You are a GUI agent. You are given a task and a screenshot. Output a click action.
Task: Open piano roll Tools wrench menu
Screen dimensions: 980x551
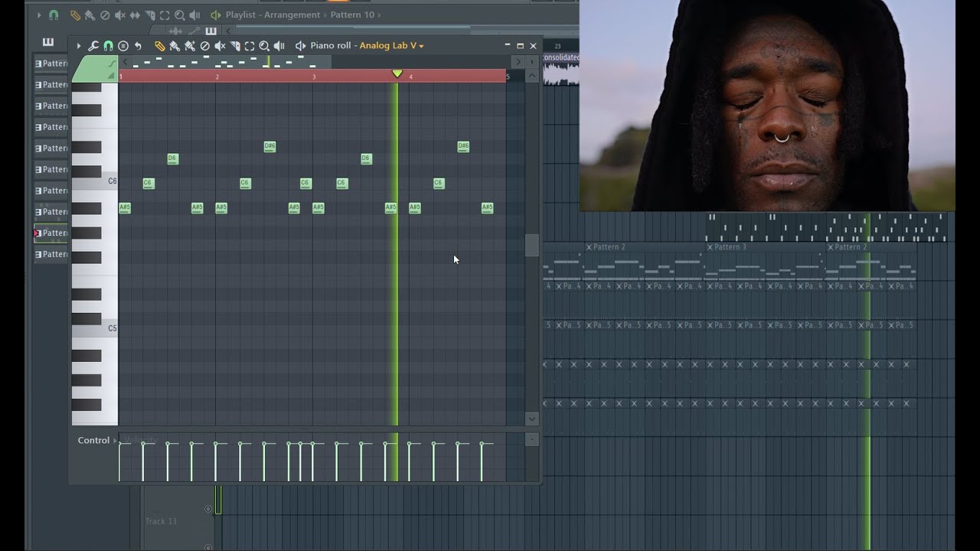click(x=93, y=46)
